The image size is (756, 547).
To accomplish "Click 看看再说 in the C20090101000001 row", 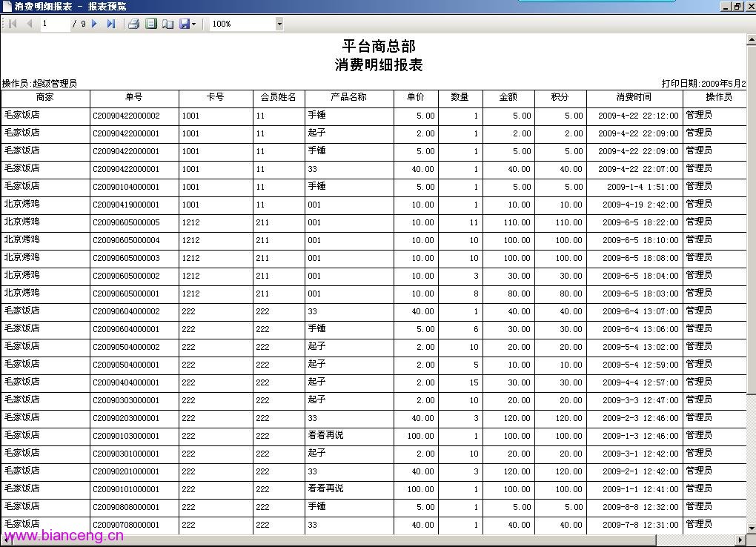I will pyautogui.click(x=326, y=488).
